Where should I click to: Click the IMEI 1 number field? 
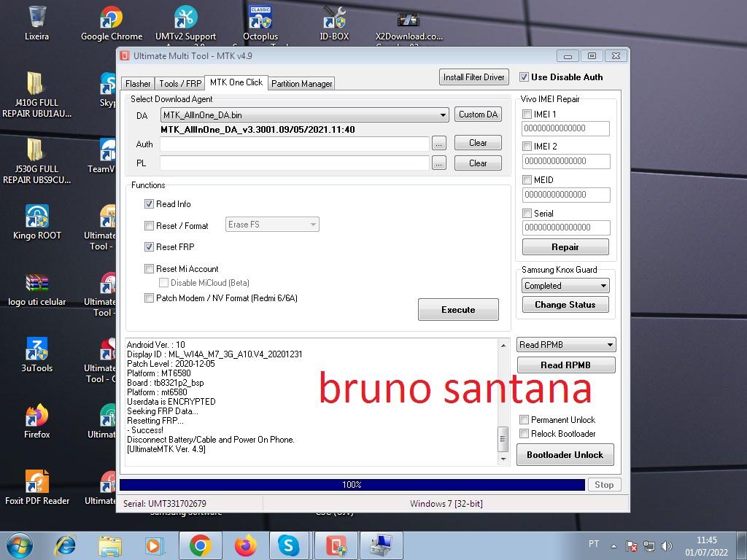coord(566,128)
